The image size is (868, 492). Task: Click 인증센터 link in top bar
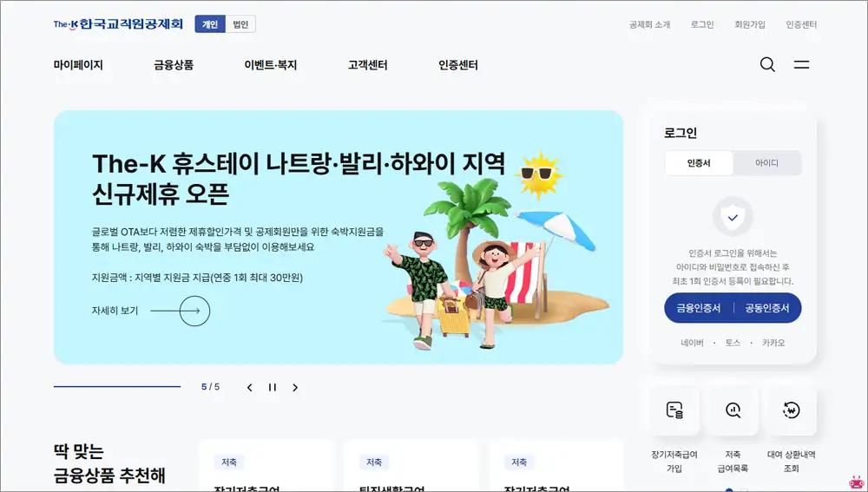[801, 24]
